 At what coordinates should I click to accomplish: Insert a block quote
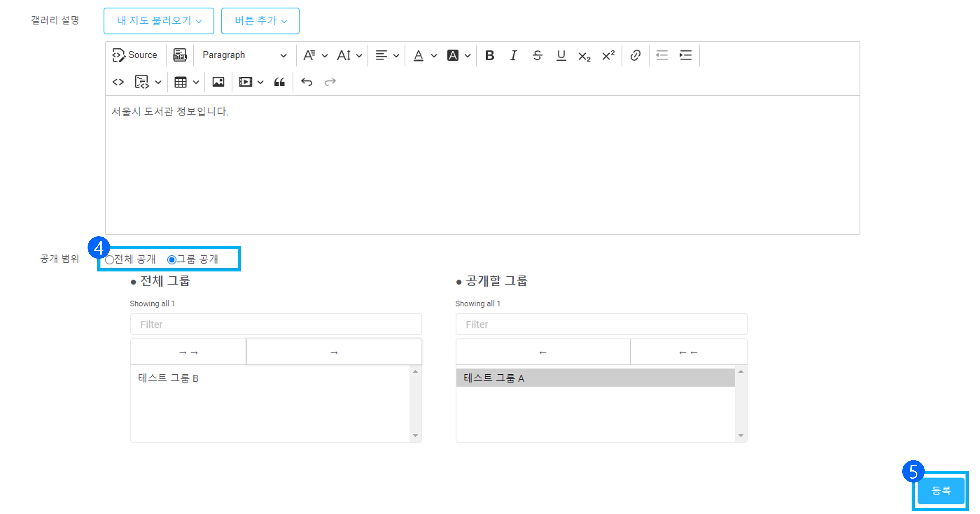click(x=280, y=82)
